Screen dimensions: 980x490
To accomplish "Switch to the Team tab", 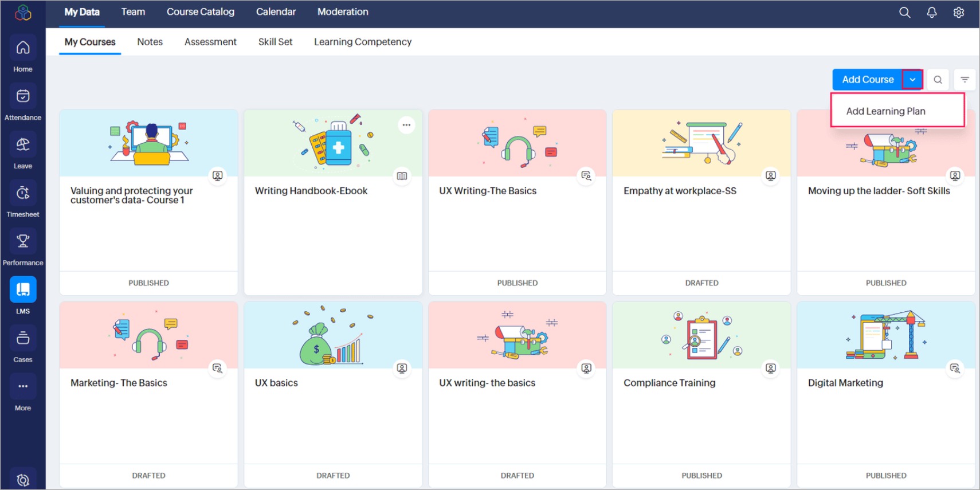I will [133, 12].
